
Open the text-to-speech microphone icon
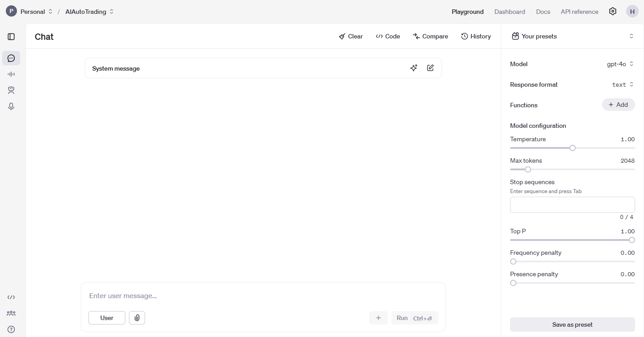(x=11, y=106)
